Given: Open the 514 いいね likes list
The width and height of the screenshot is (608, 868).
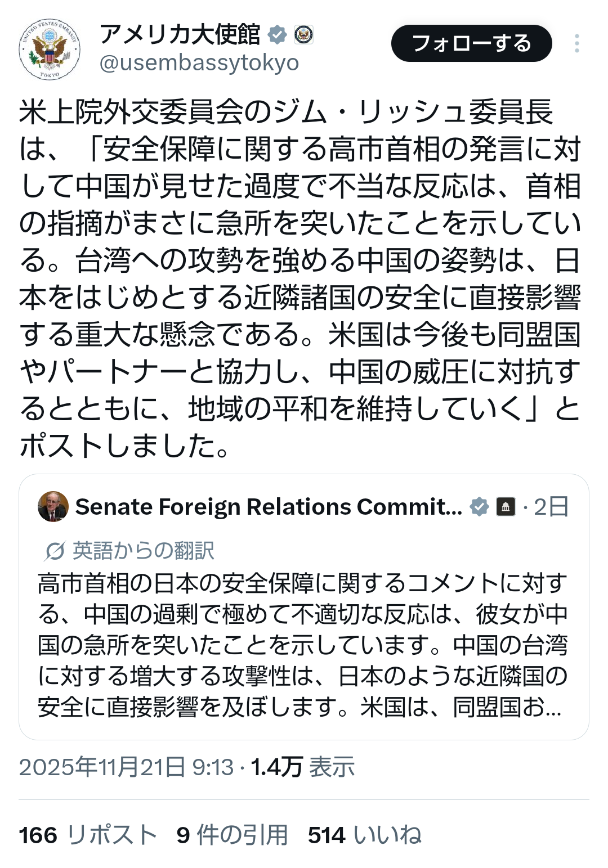Looking at the screenshot, I should click(x=364, y=835).
